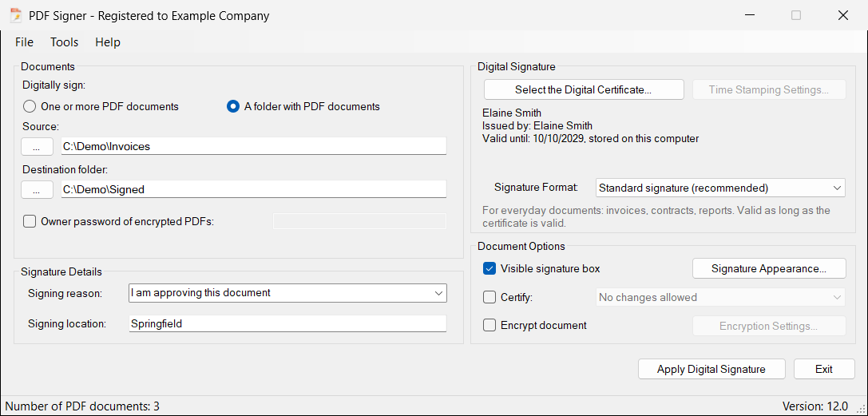
Task: Click the Signing location field Springfield
Action: [287, 323]
